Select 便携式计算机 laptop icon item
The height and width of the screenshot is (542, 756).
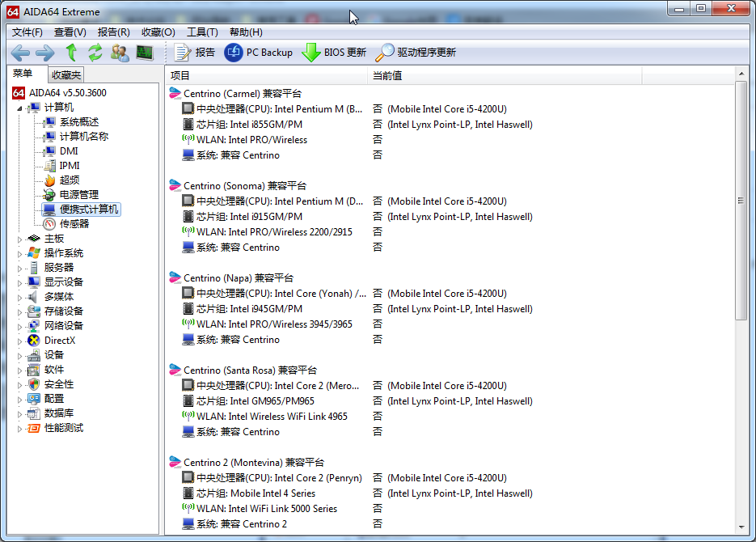pos(49,210)
